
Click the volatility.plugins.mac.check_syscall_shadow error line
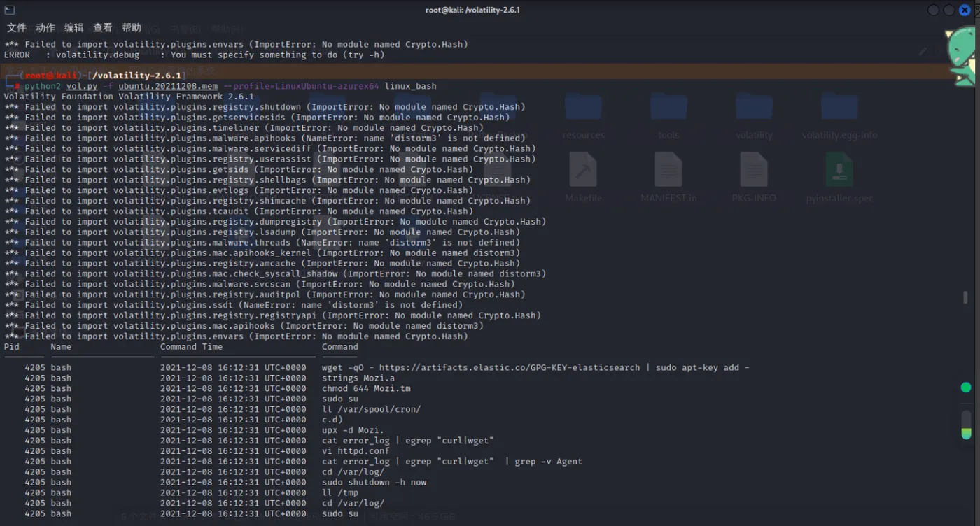pos(275,274)
